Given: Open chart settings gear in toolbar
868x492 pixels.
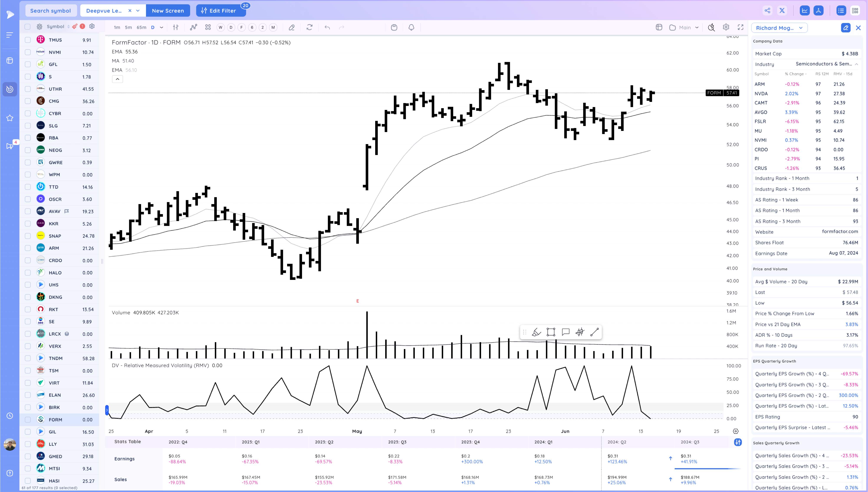Looking at the screenshot, I should click(726, 27).
